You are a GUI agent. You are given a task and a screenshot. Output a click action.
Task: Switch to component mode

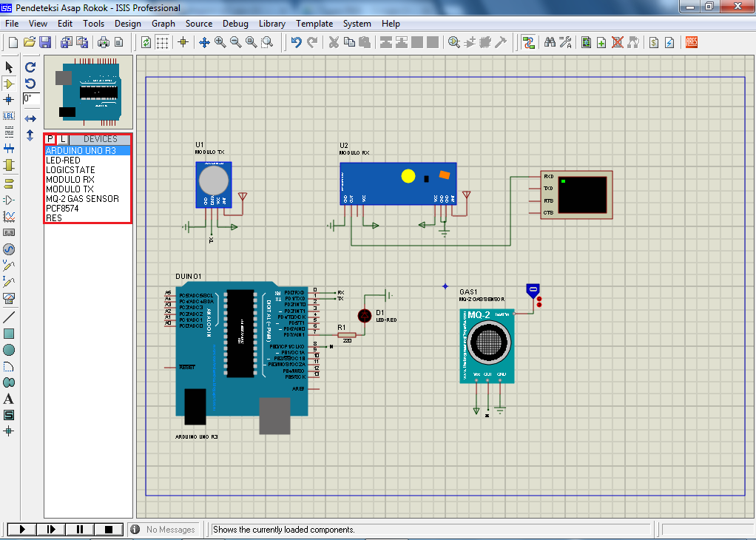pyautogui.click(x=9, y=84)
